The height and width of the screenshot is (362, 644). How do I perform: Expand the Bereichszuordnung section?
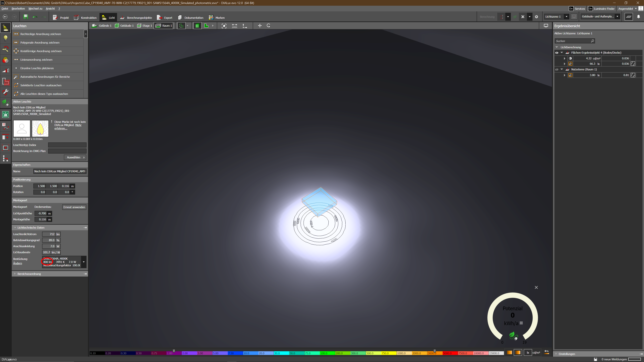click(15, 274)
